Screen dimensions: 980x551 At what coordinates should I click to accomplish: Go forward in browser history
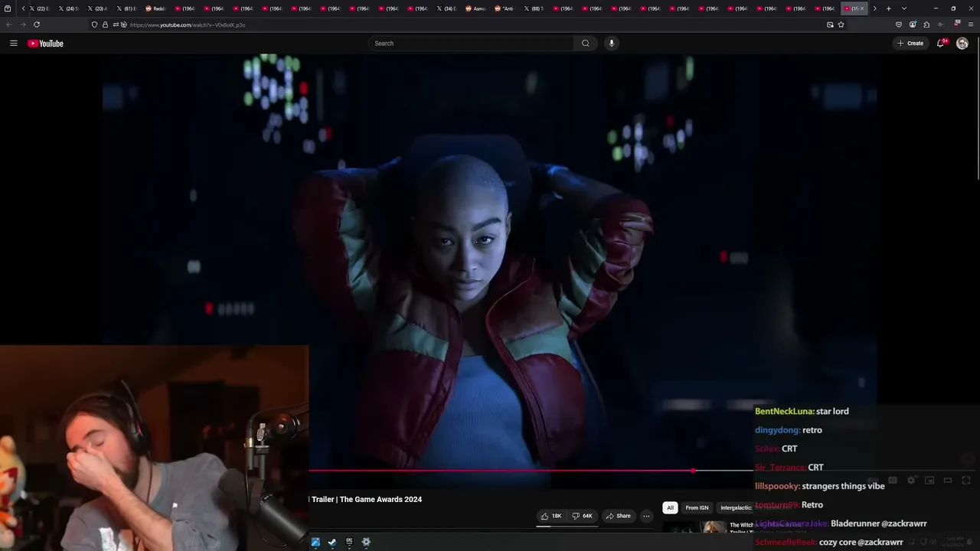point(23,24)
